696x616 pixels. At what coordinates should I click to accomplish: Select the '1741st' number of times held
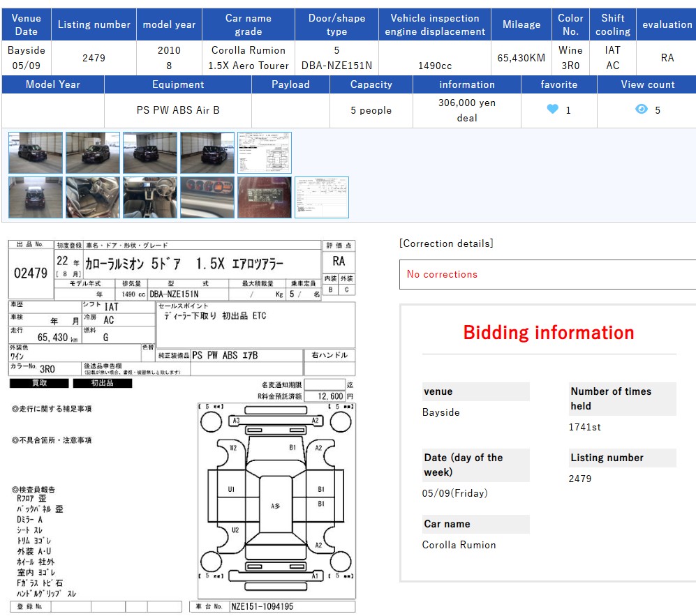coord(584,427)
